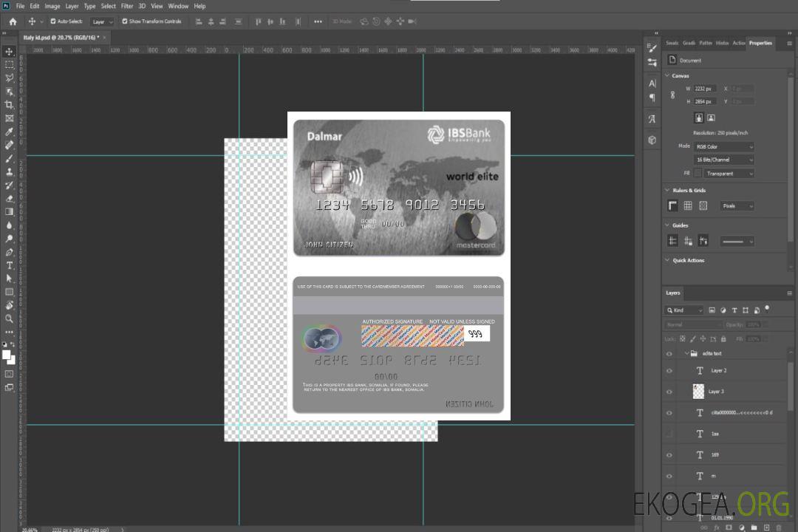
Task: Open the Glyphs panel icon
Action: tap(652, 118)
